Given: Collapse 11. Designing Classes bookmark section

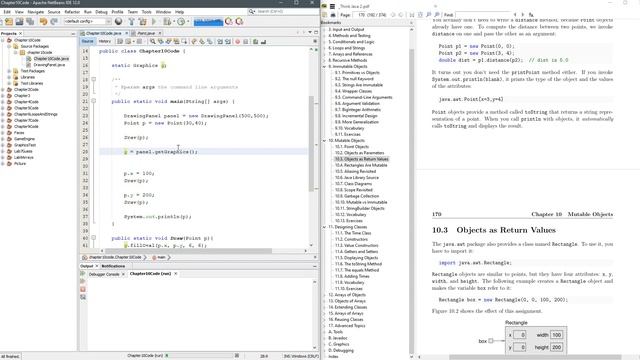Looking at the screenshot, I should tap(325, 227).
